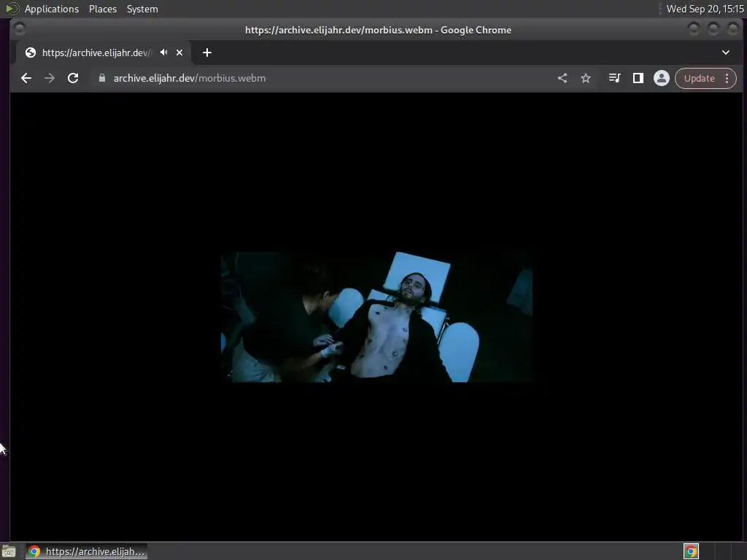Screen dimensions: 747x560
Task: Click the Chrome window taskbar entry
Action: click(86, 551)
